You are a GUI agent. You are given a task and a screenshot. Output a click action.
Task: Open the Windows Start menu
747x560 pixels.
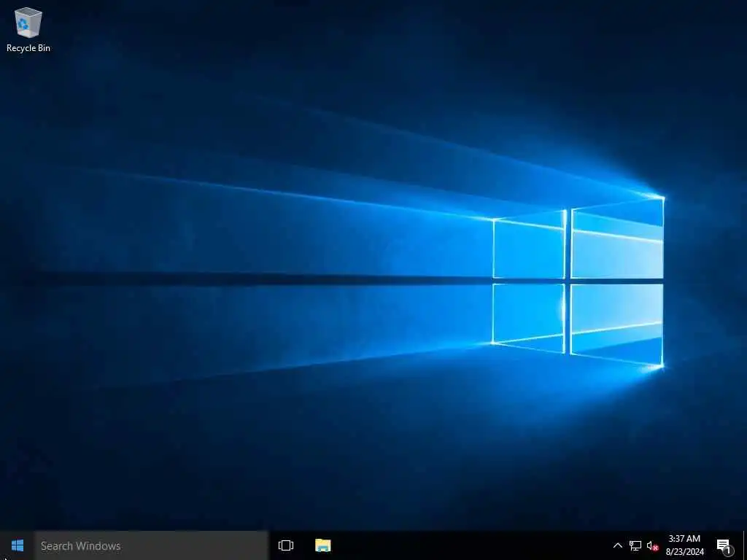(x=18, y=545)
